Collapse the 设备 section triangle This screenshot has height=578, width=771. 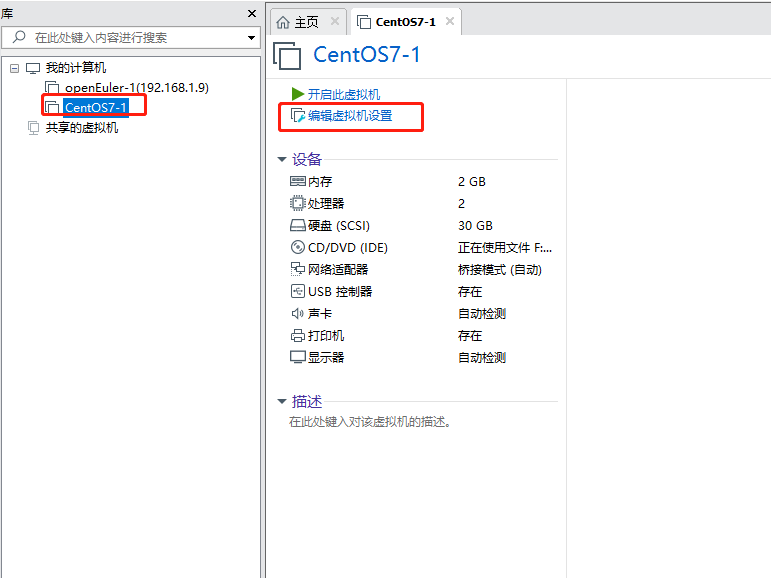pos(282,159)
